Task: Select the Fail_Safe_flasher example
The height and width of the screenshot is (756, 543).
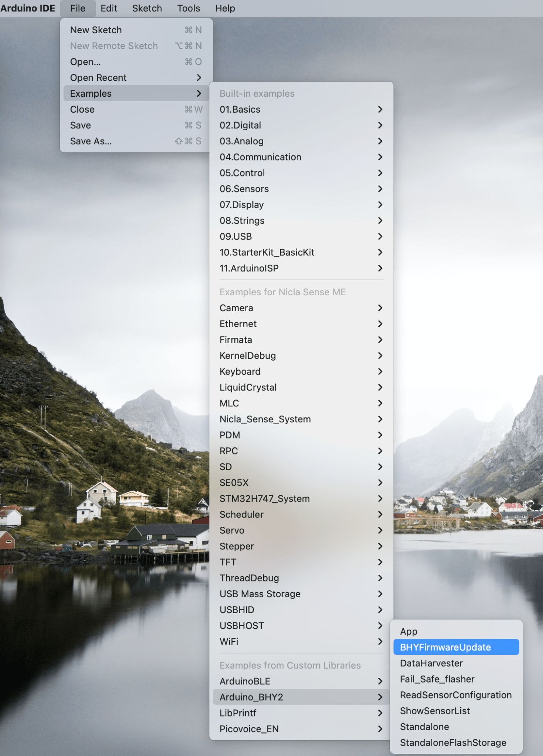Action: 456,679
